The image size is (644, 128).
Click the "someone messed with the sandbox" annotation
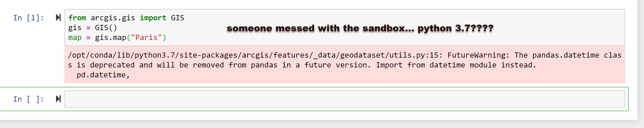(360, 28)
